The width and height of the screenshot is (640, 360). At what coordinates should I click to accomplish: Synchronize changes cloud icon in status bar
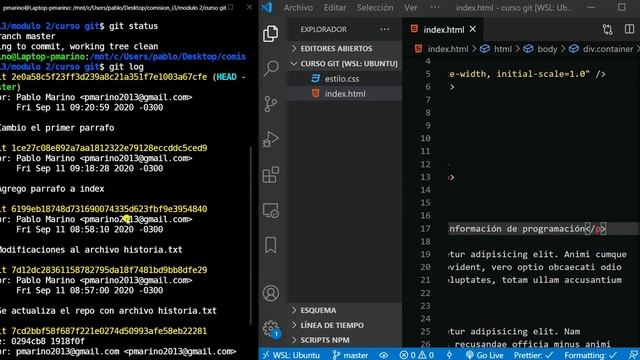[384, 355]
